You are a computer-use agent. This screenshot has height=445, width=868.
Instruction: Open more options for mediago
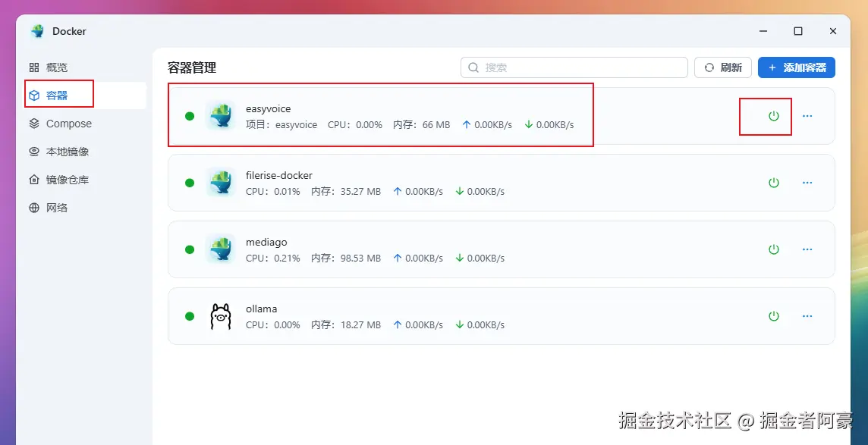point(807,249)
